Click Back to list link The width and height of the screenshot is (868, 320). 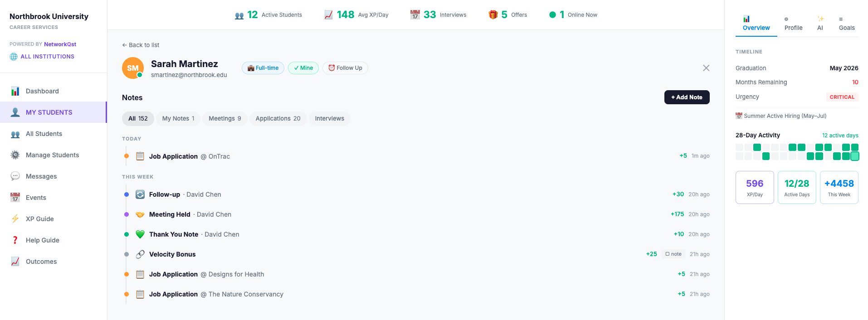pyautogui.click(x=141, y=45)
